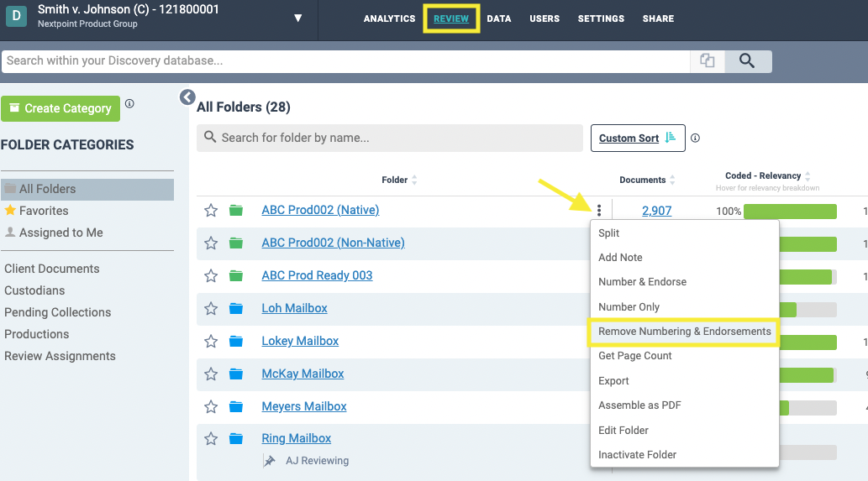The width and height of the screenshot is (868, 481).
Task: Open the Settings tab
Action: click(601, 18)
